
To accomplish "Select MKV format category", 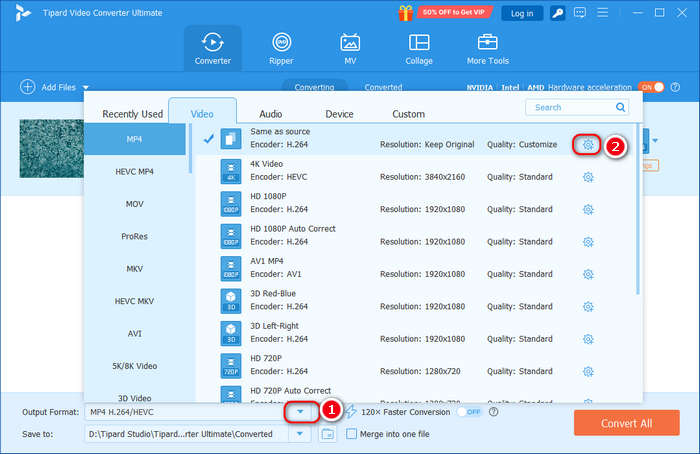I will 134,269.
